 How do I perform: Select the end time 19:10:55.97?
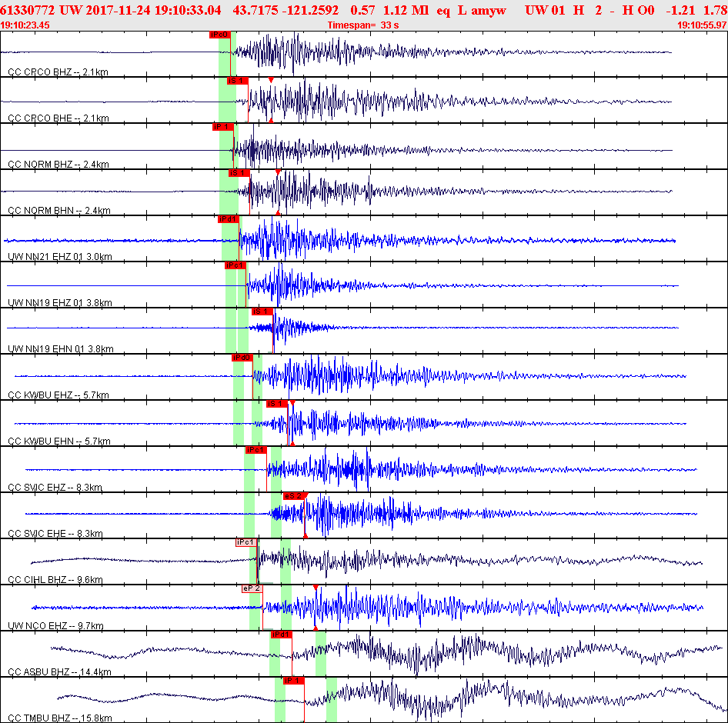click(702, 25)
